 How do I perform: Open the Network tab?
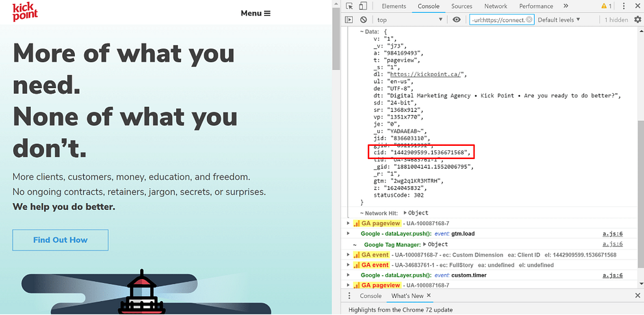496,6
